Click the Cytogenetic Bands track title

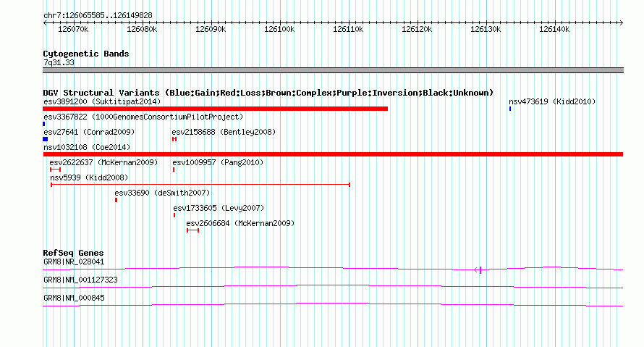(86, 54)
